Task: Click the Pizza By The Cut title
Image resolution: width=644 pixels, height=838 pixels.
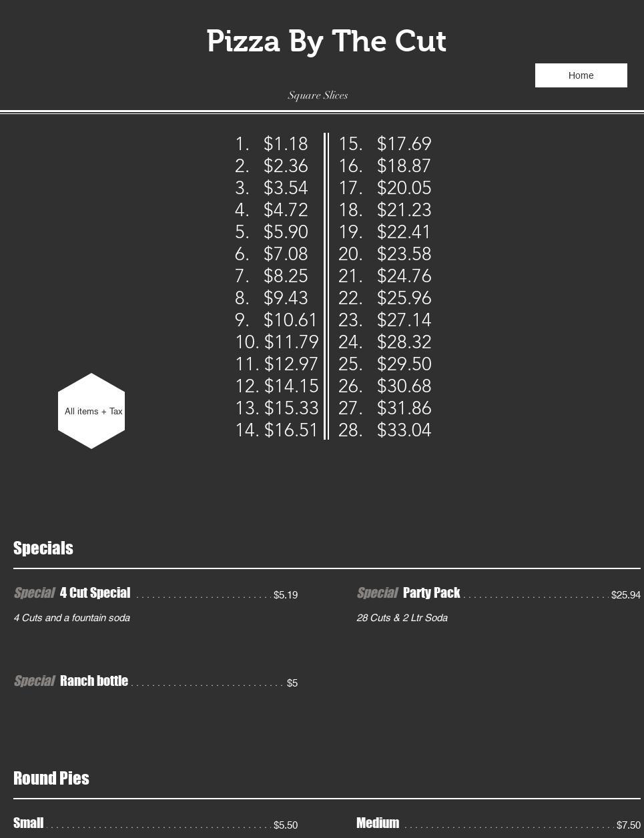Action: coord(326,41)
